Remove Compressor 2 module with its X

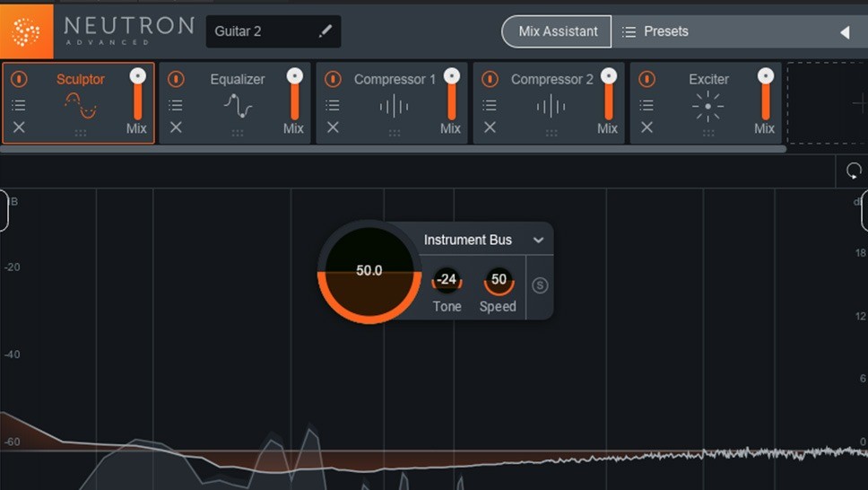[490, 127]
